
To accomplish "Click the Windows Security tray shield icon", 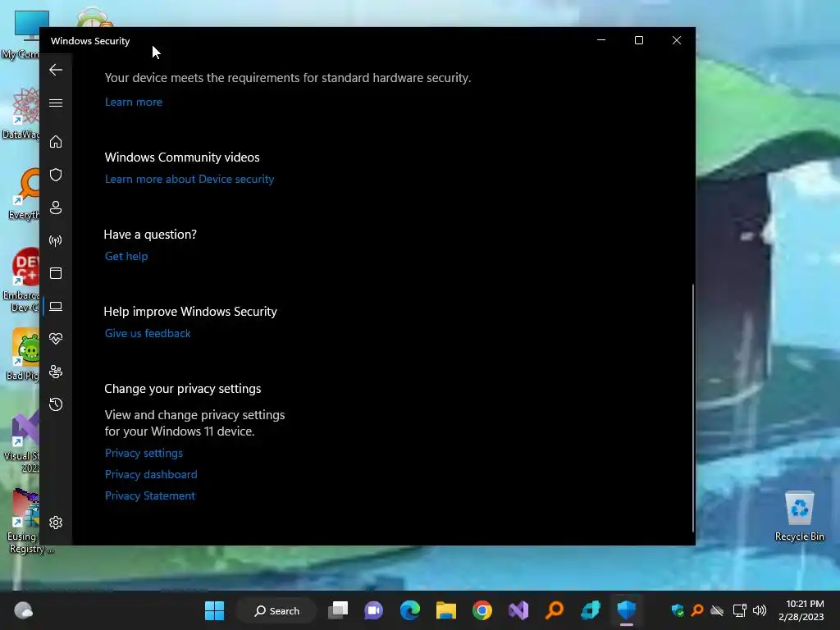I will click(x=678, y=610).
